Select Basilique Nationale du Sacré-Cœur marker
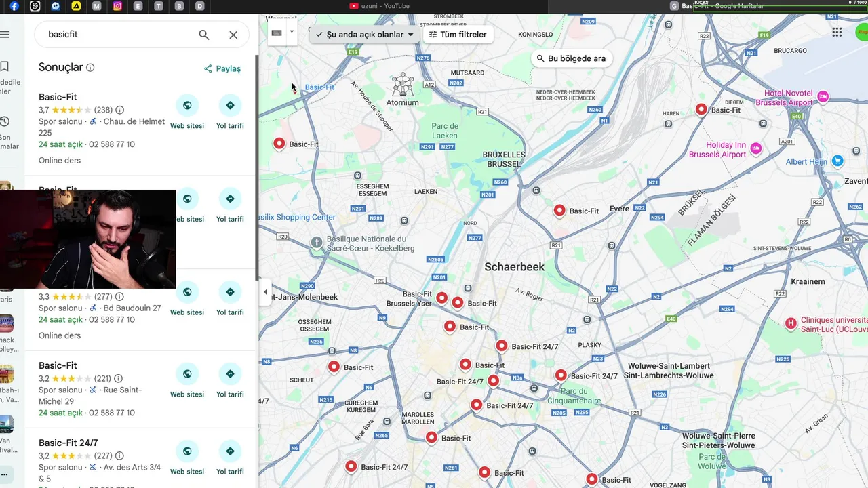 click(x=317, y=242)
